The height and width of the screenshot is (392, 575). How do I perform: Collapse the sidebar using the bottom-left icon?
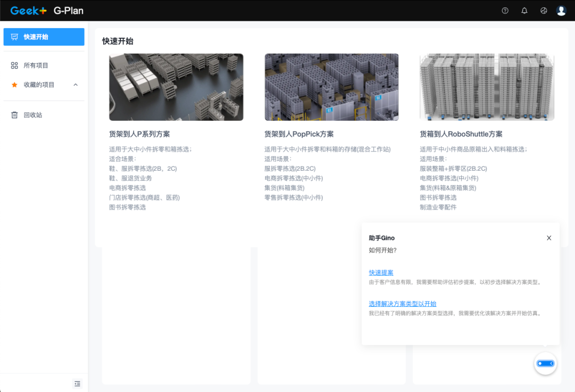pyautogui.click(x=77, y=383)
